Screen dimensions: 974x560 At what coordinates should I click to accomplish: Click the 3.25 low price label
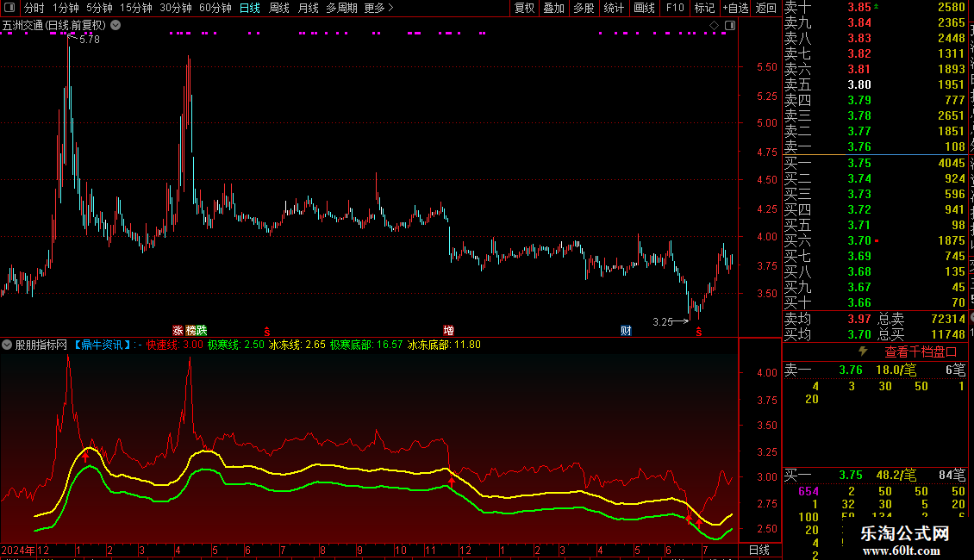click(663, 321)
